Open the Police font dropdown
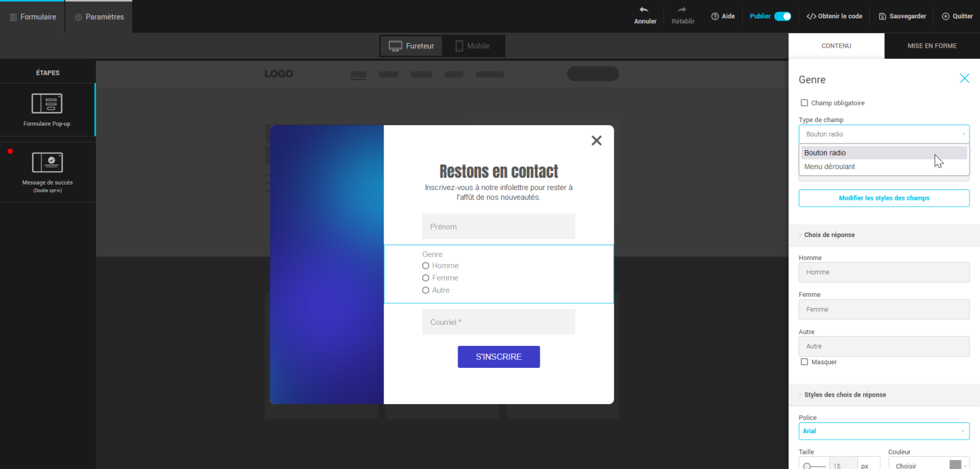Viewport: 980px width, 469px height. [883, 431]
